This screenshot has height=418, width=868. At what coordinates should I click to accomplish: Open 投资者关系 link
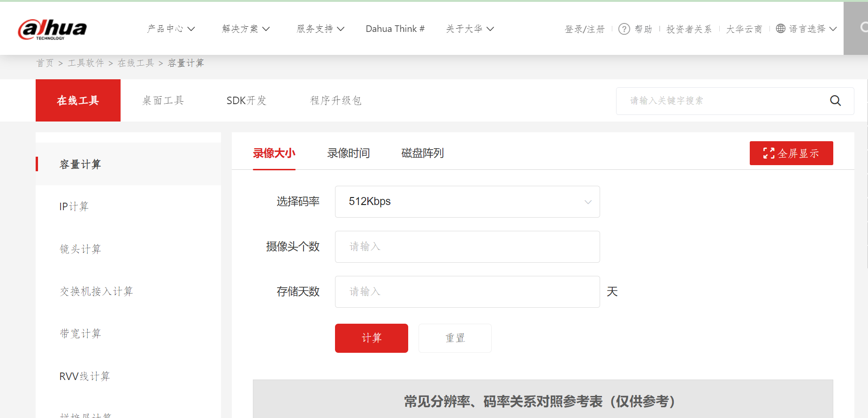tap(689, 29)
